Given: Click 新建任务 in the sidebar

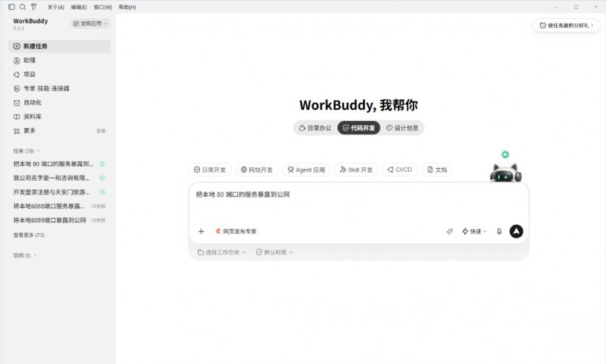Looking at the screenshot, I should (59, 46).
